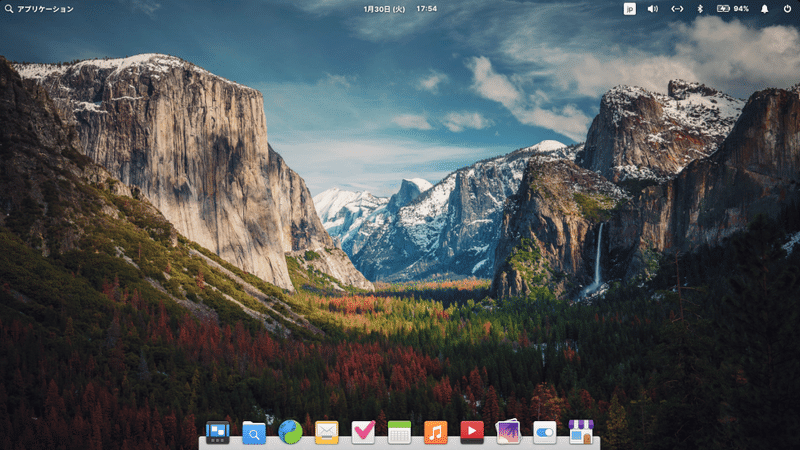The image size is (800, 450).
Task: Launch the Files app from the dock
Action: pos(254,432)
